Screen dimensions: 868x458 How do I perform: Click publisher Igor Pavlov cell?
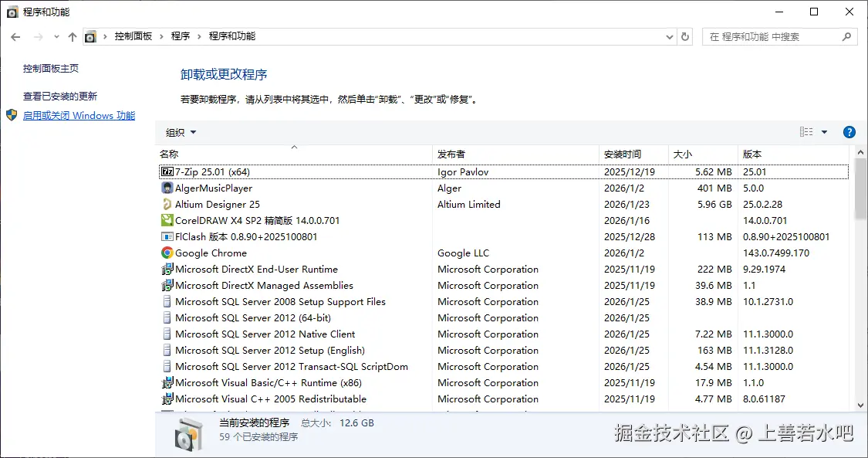(x=463, y=171)
